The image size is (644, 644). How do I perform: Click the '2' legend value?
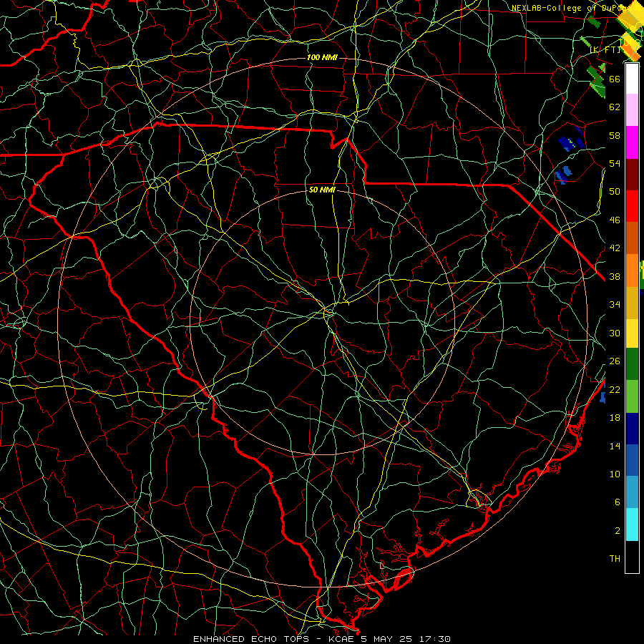point(618,530)
